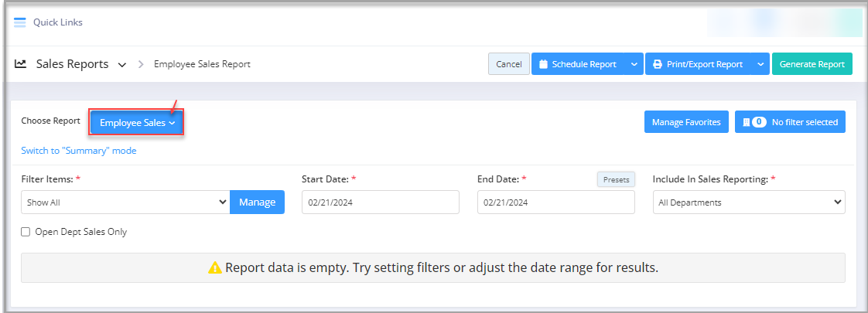The height and width of the screenshot is (313, 868).
Task: Open the Employee Sales report chooser
Action: [137, 123]
